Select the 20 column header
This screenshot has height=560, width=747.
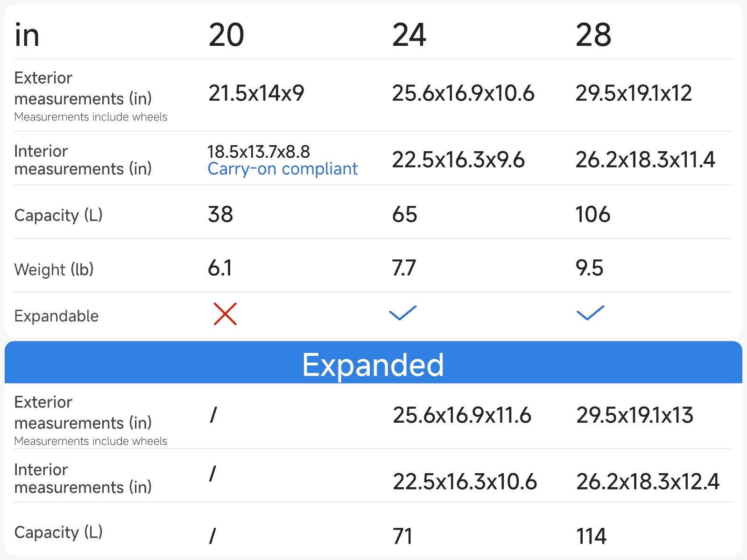point(226,35)
